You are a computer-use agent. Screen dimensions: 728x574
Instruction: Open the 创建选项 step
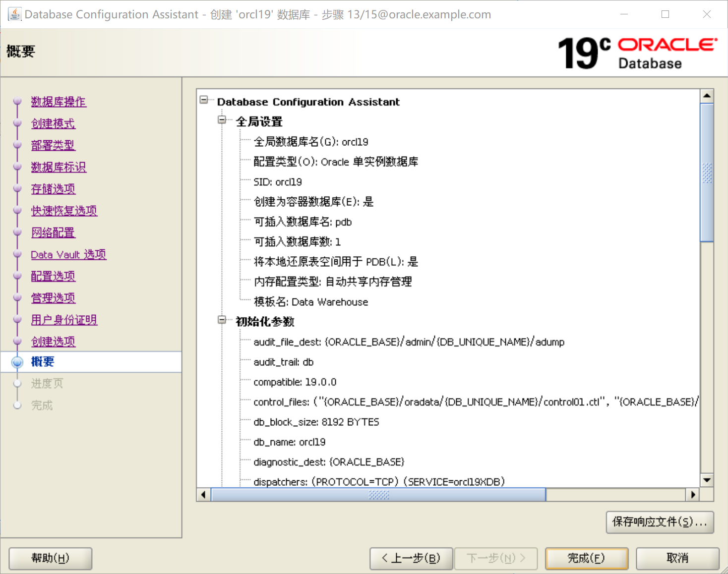(x=53, y=342)
